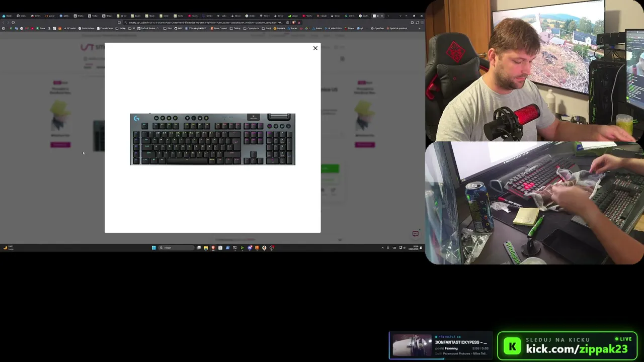Open the AI Video Editor bookmark
Screen dimensions: 644x362
[333, 28]
